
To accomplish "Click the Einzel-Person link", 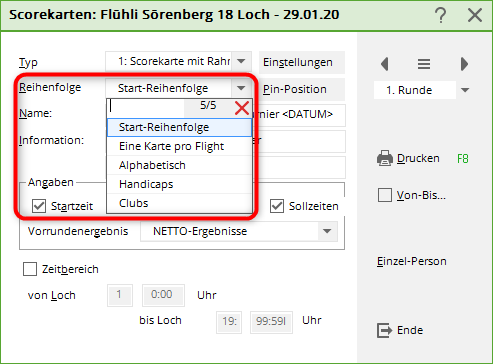I will (x=412, y=261).
